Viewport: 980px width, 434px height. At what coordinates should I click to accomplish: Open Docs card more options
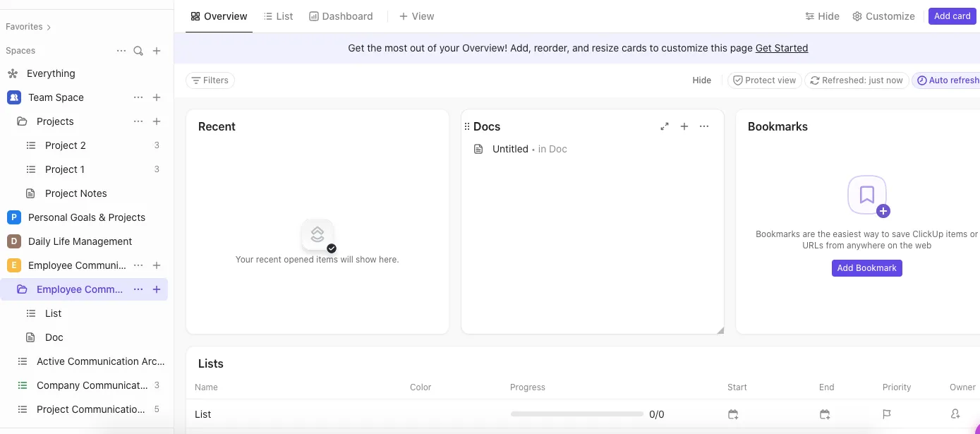click(704, 126)
